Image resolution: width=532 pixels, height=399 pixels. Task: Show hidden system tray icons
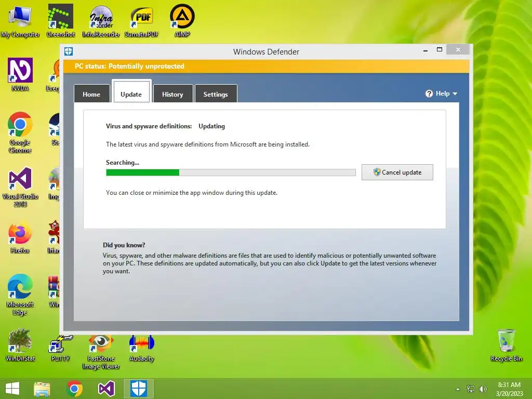(458, 389)
